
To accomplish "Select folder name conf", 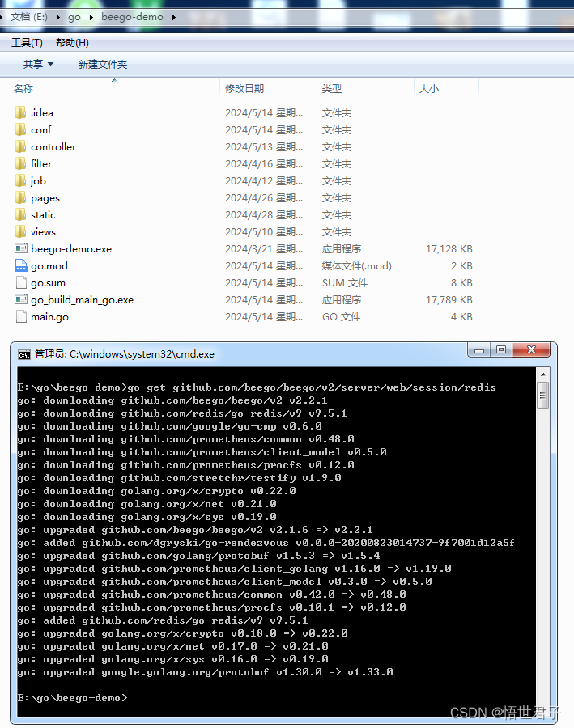I will (x=41, y=130).
